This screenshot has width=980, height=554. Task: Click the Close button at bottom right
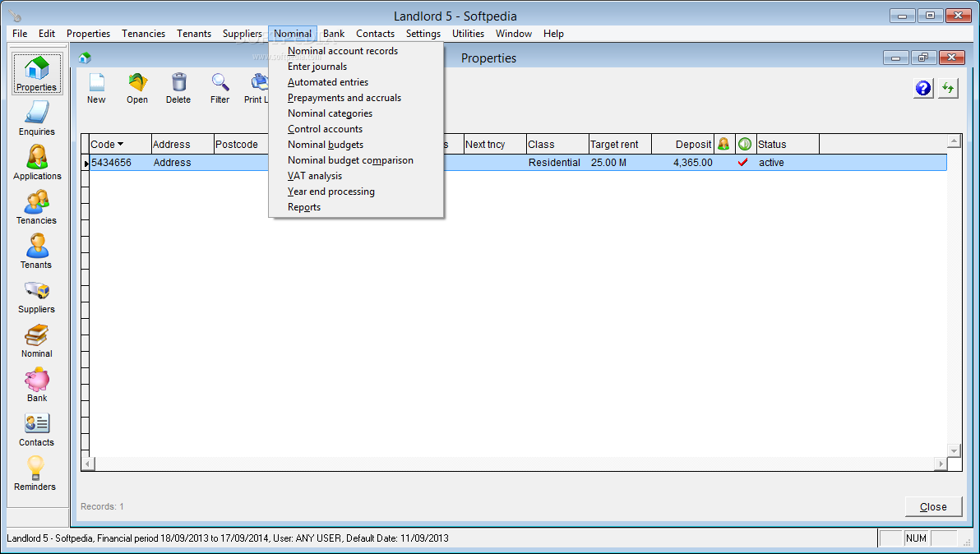click(x=933, y=506)
